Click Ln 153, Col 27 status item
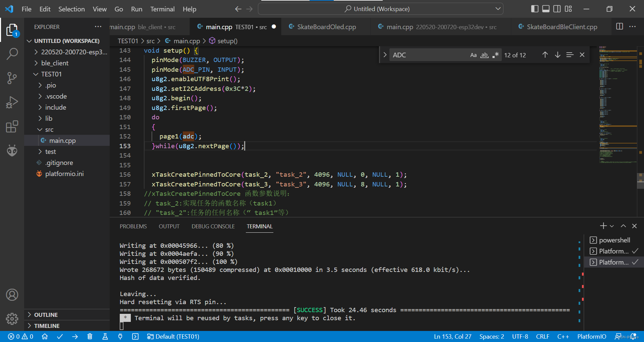644x342 pixels. tap(452, 336)
